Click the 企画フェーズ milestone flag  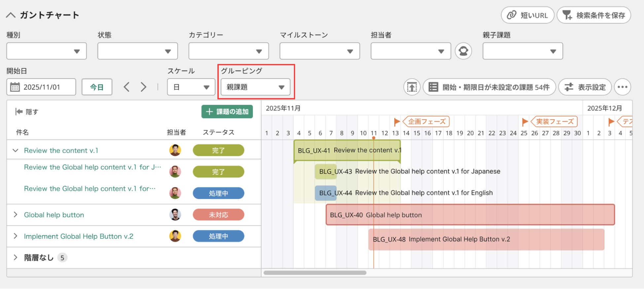(397, 122)
